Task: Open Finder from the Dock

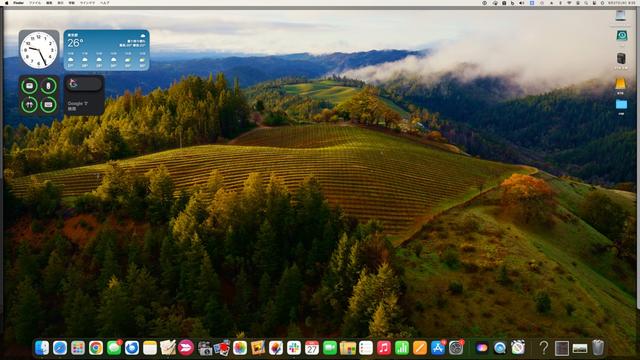Action: pyautogui.click(x=42, y=348)
